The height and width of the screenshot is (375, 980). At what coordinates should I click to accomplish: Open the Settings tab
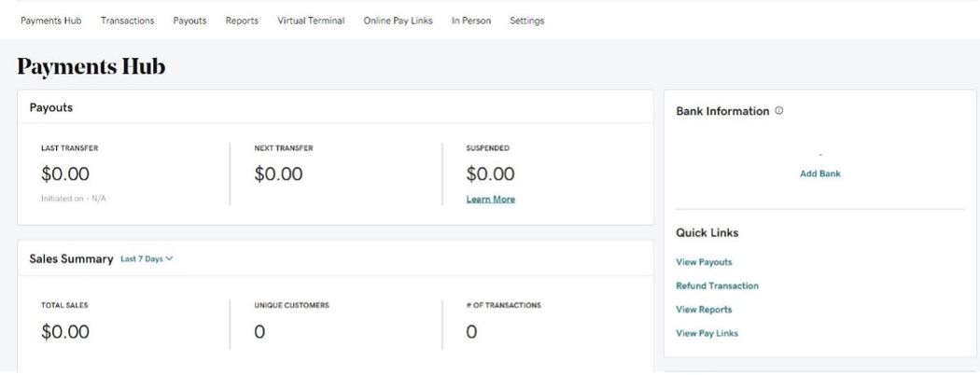[x=526, y=21]
